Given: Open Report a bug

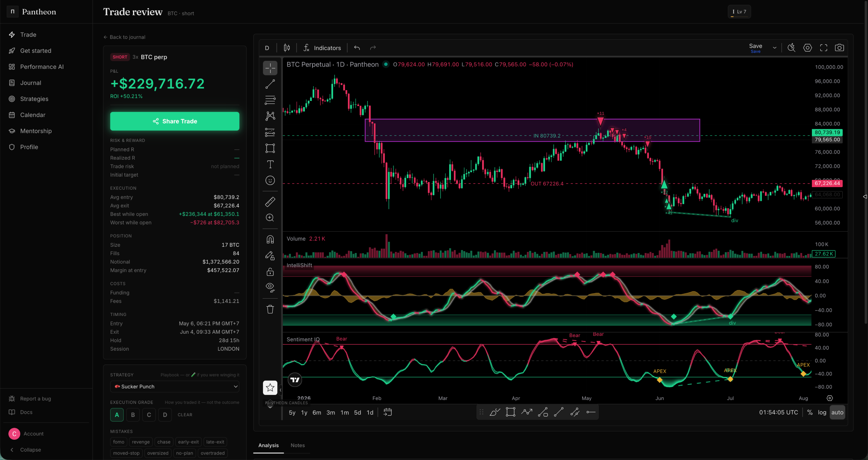Looking at the screenshot, I should tap(46, 398).
